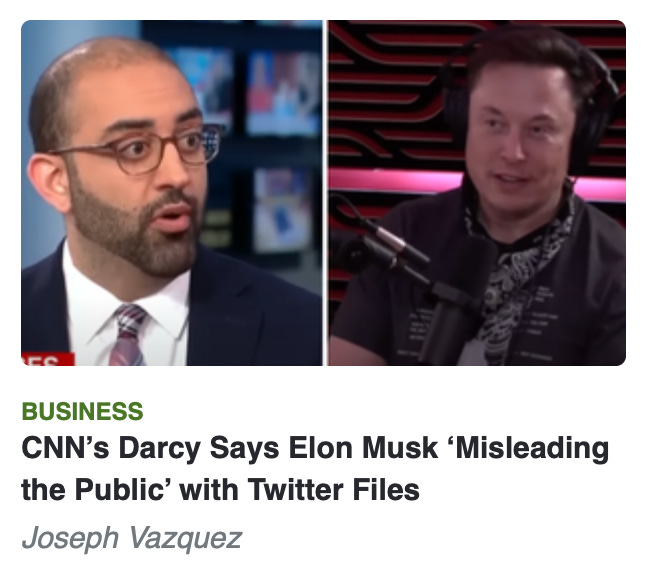Viewport: 652px width, 574px height.
Task: Click the striped tie in the left photo
Action: (x=128, y=335)
